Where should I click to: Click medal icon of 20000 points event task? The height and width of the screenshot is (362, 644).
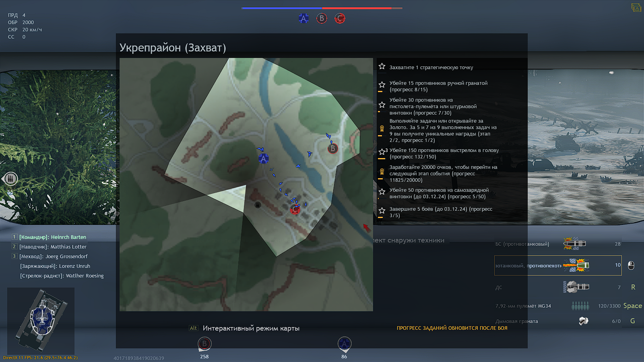click(382, 172)
